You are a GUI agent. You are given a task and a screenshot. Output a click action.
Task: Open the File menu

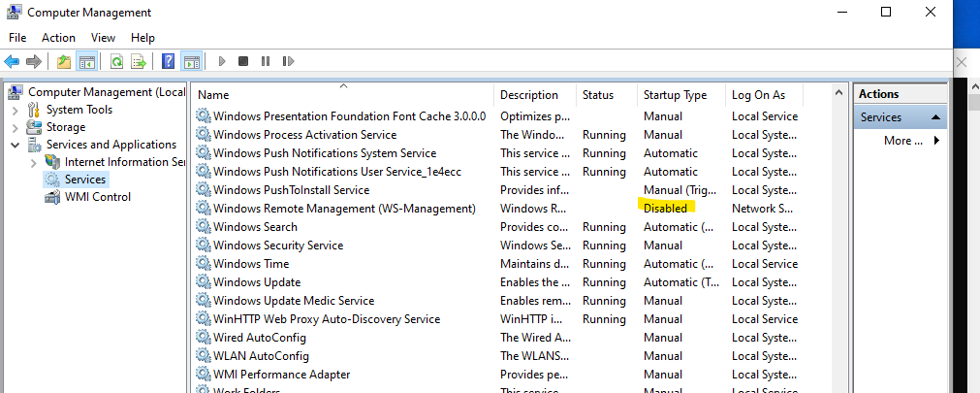pyautogui.click(x=17, y=38)
